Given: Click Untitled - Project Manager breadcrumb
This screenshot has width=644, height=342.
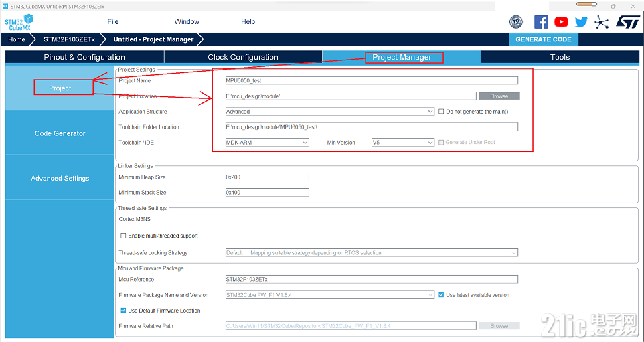Looking at the screenshot, I should click(x=153, y=39).
